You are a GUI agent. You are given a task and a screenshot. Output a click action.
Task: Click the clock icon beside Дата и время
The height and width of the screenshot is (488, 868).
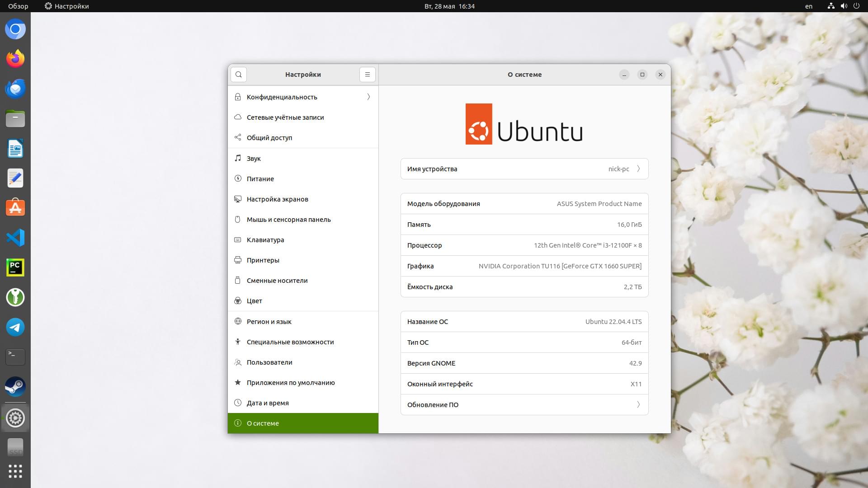[238, 403]
